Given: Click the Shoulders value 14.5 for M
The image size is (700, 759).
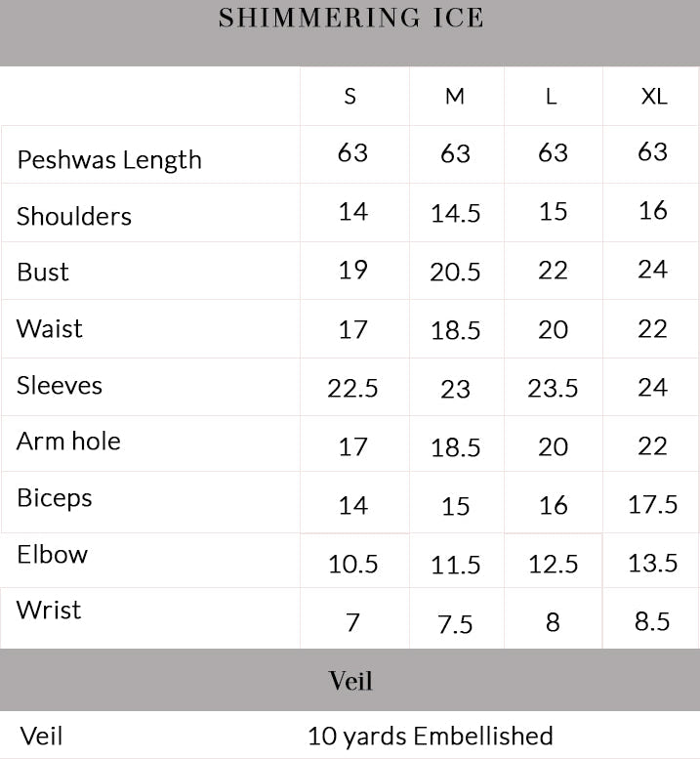Looking at the screenshot, I should pos(455,214).
